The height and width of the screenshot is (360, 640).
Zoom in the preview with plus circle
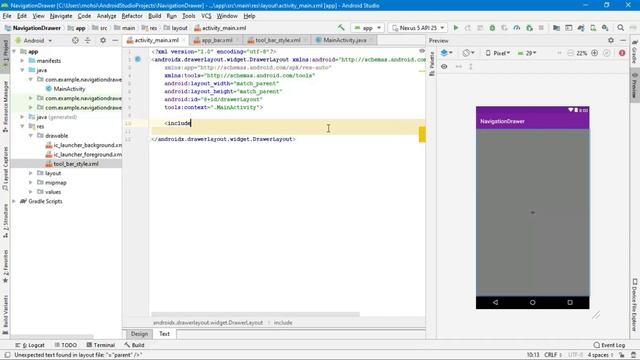595,53
